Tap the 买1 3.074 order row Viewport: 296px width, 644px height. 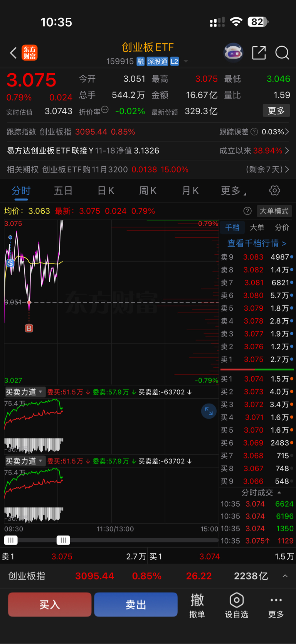257,379
